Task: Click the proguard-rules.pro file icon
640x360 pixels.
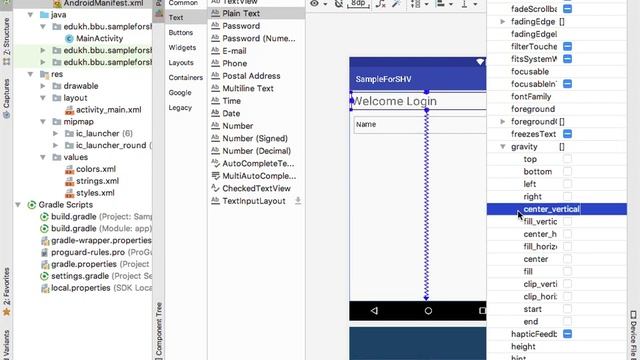Action: pyautogui.click(x=44, y=252)
